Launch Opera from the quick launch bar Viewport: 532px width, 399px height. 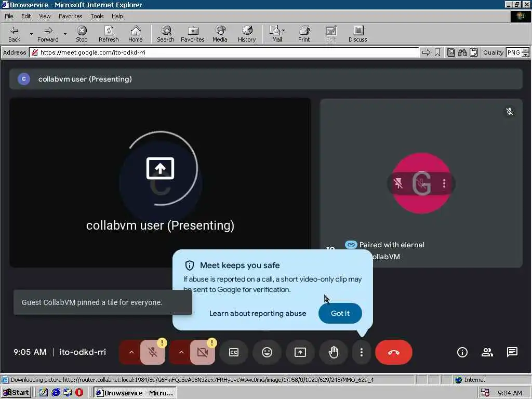click(79, 393)
